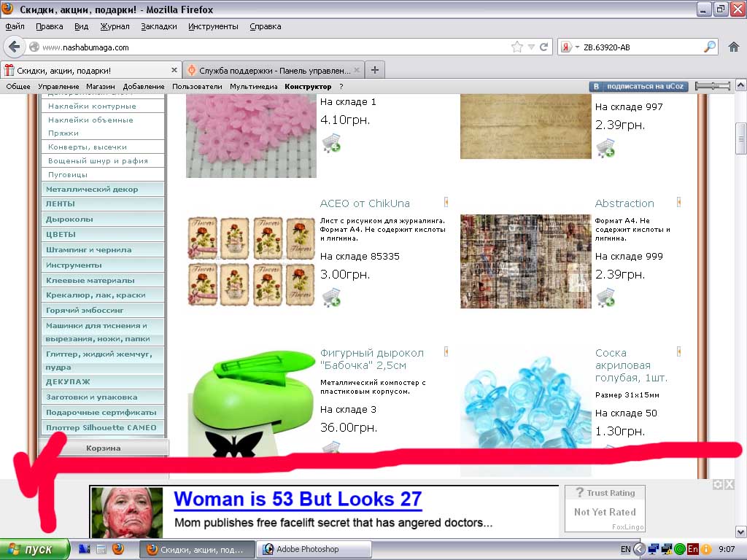Screen dimensions: 747x560
Task: Open Крекалюр, лак, краски category
Action: 104,295
